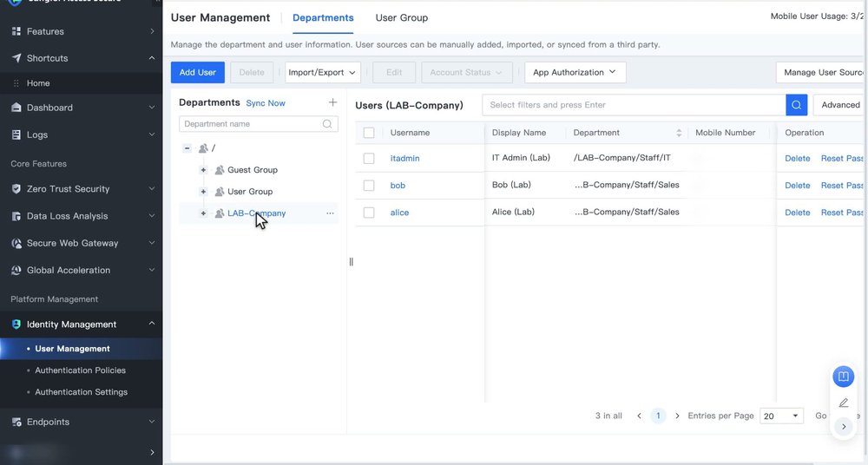The height and width of the screenshot is (465, 868).
Task: Select page 1 in pagination
Action: coord(658,416)
